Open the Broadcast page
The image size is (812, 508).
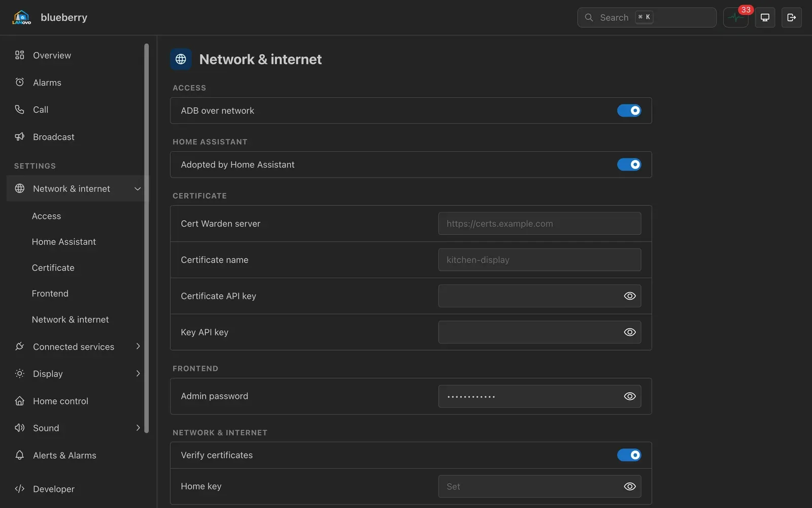click(x=75, y=137)
